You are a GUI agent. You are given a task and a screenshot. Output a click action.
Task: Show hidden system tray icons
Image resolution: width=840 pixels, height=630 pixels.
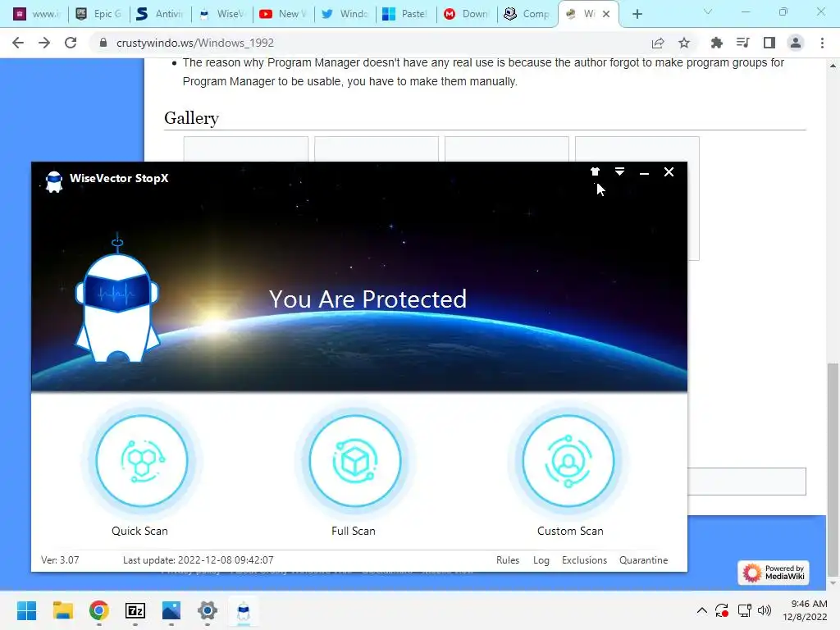pyautogui.click(x=702, y=610)
